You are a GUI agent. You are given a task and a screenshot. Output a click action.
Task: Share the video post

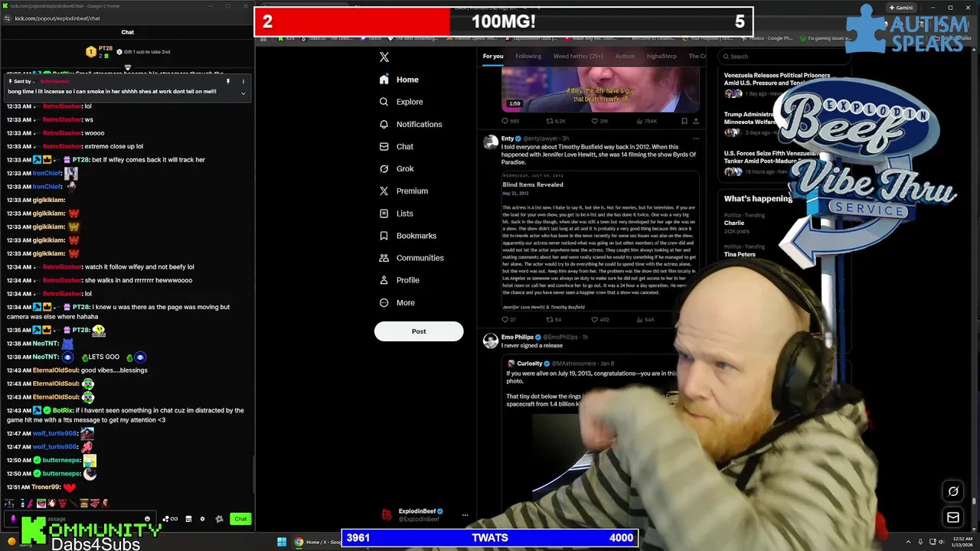tap(695, 121)
